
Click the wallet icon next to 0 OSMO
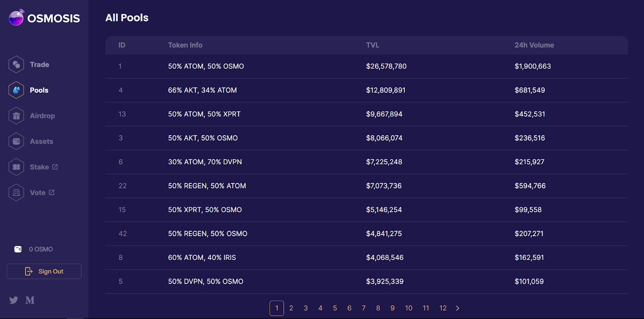point(18,249)
